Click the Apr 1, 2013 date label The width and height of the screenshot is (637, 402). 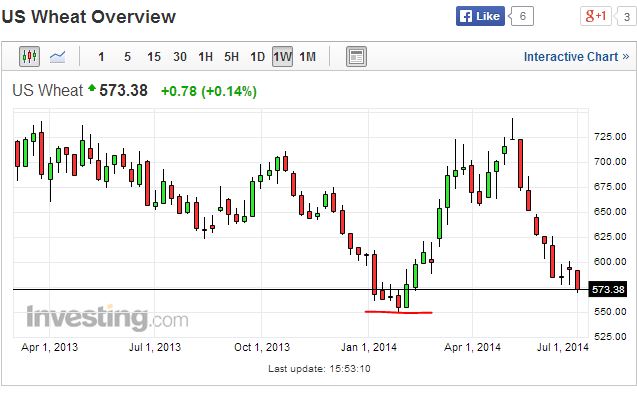49,348
